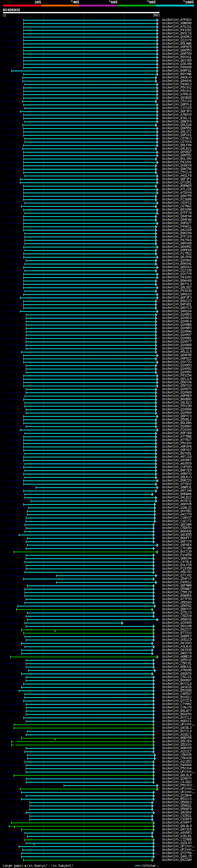Click green alignment bar for UniRef100_B0CS39
The image size is (197, 868).
(86, 551)
